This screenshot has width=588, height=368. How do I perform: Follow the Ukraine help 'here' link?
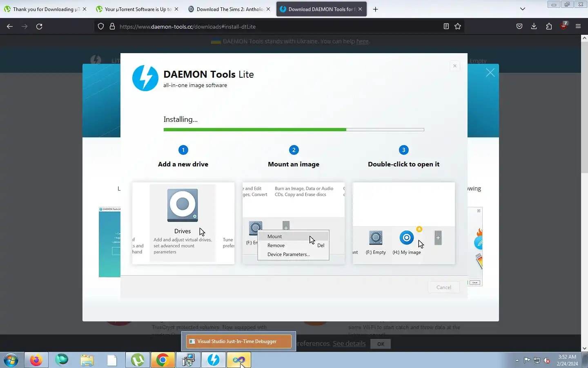[362, 41]
